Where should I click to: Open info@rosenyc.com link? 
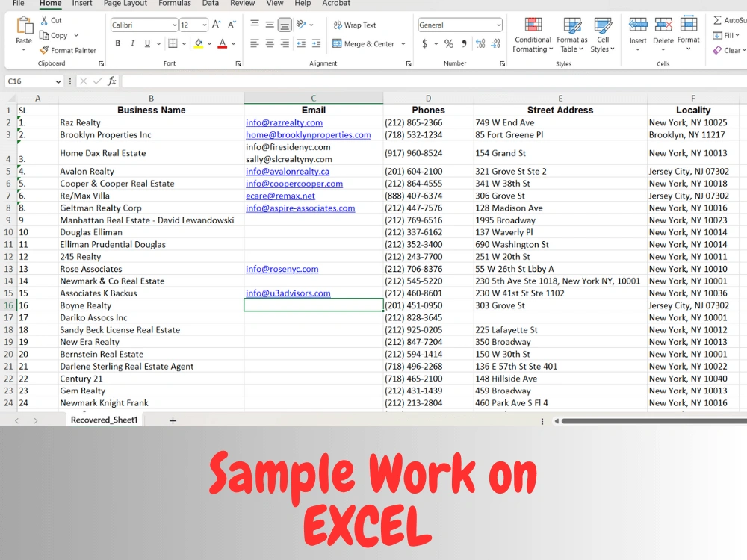[x=282, y=269]
